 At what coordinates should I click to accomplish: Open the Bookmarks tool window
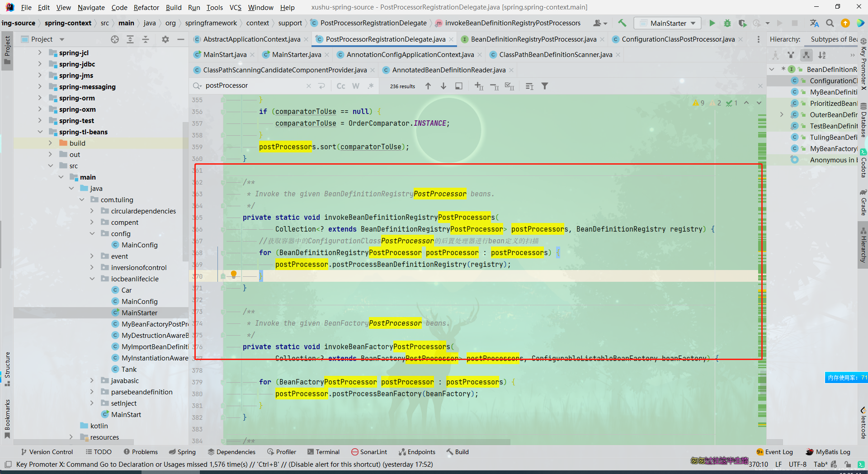[x=7, y=418]
